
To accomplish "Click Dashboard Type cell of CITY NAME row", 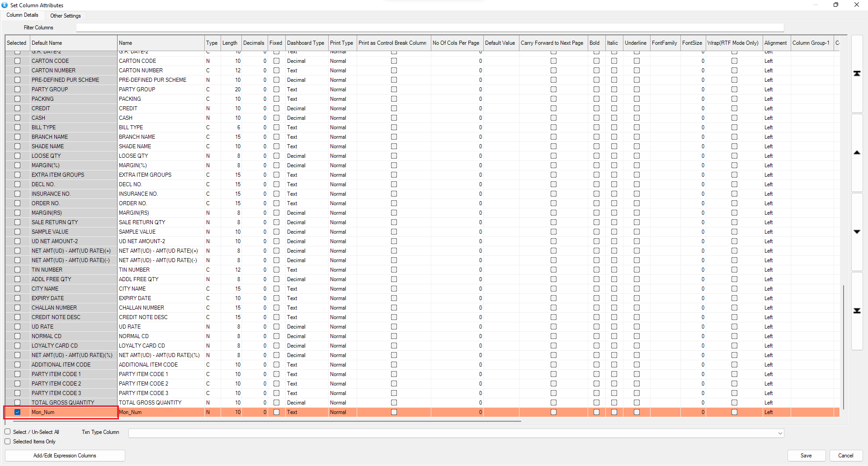I will tap(306, 289).
